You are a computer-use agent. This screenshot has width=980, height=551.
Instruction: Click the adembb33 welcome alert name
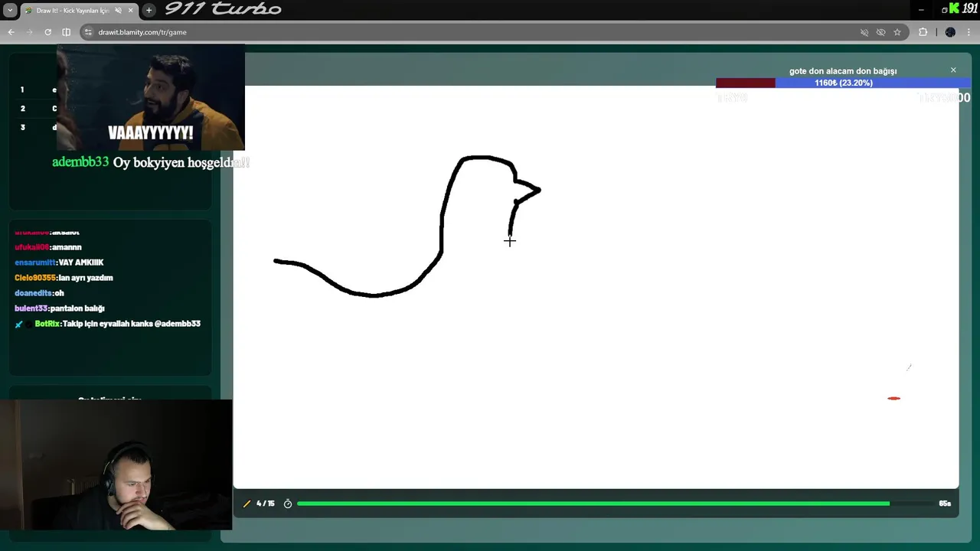point(80,162)
